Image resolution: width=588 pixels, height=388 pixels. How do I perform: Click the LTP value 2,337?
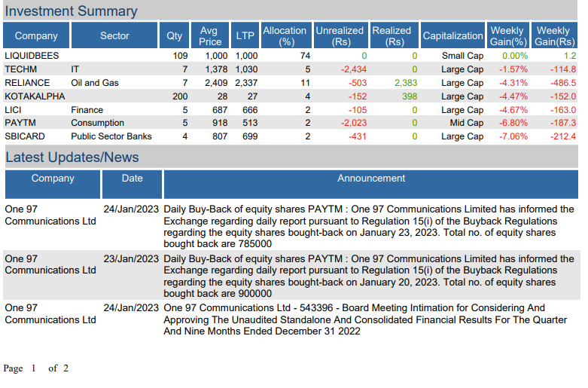click(x=246, y=83)
